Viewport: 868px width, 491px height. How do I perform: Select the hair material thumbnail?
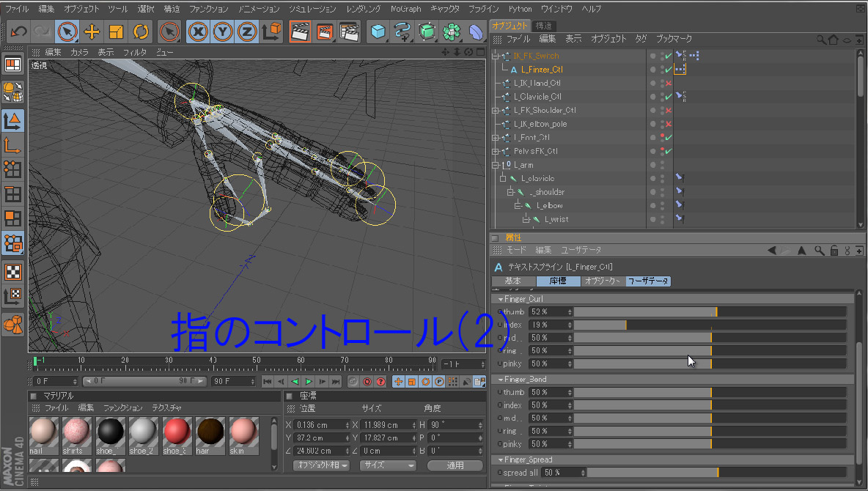210,432
